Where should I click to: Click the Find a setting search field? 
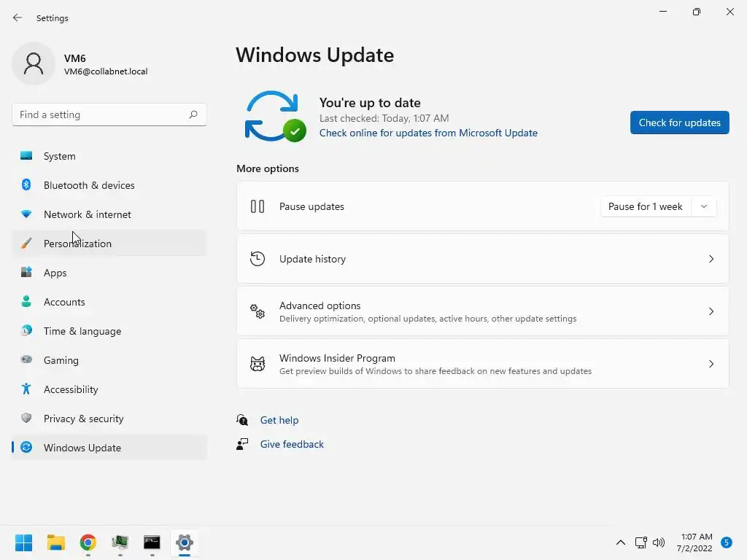(x=109, y=114)
